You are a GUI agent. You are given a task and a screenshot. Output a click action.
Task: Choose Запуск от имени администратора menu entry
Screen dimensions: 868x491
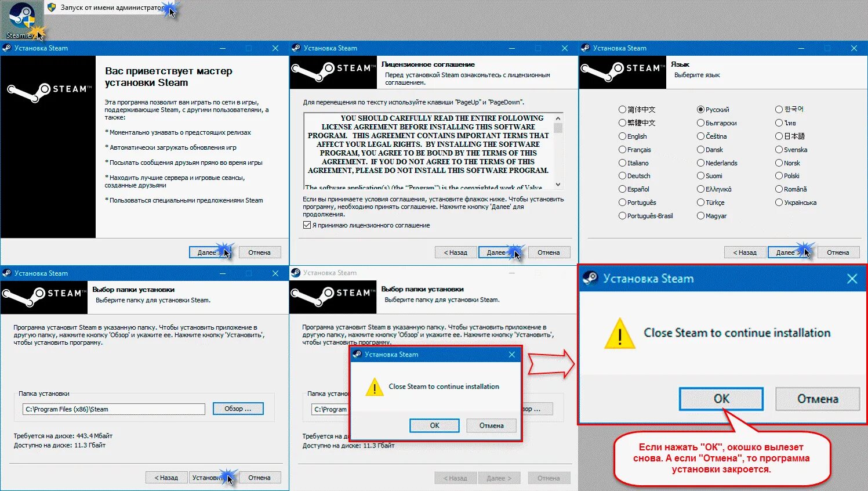pyautogui.click(x=111, y=8)
